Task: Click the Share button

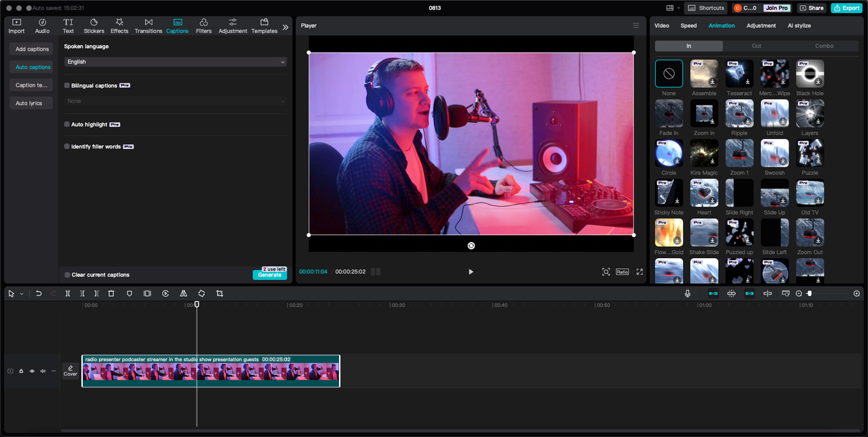Action: (x=811, y=8)
